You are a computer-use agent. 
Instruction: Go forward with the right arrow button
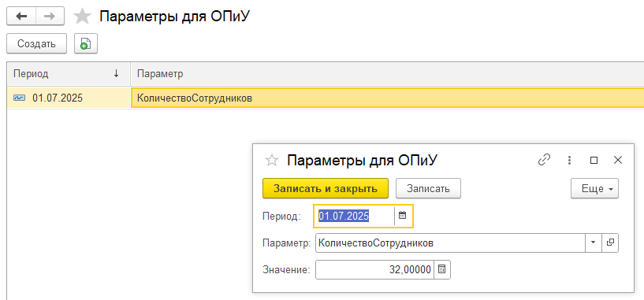tap(50, 17)
